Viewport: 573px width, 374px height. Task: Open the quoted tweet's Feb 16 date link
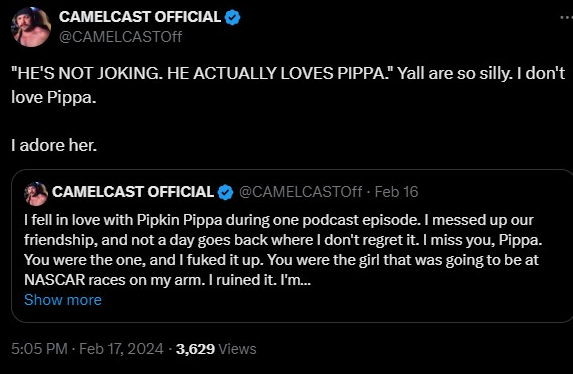point(396,192)
